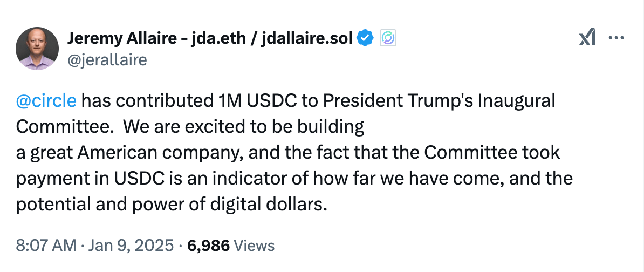Screen dimensions: 644x272
Task: Click the Circle affiliation badge icon
Action: [388, 38]
